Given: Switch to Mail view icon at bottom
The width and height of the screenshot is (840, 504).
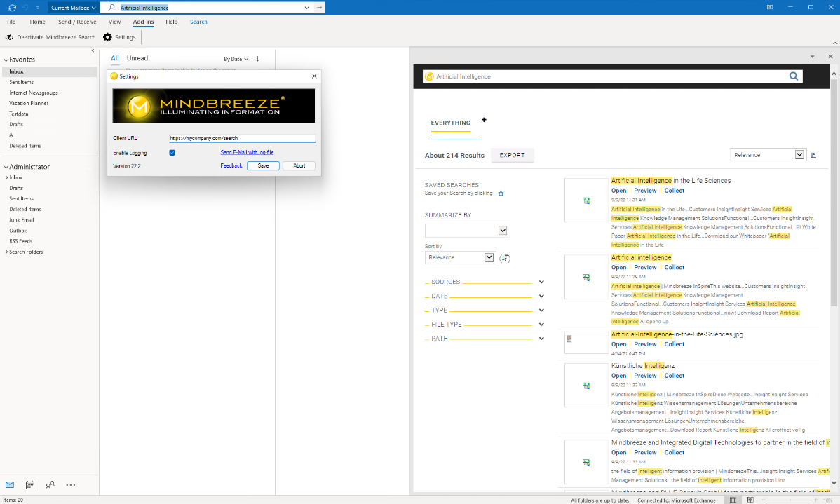Looking at the screenshot, I should click(x=10, y=484).
